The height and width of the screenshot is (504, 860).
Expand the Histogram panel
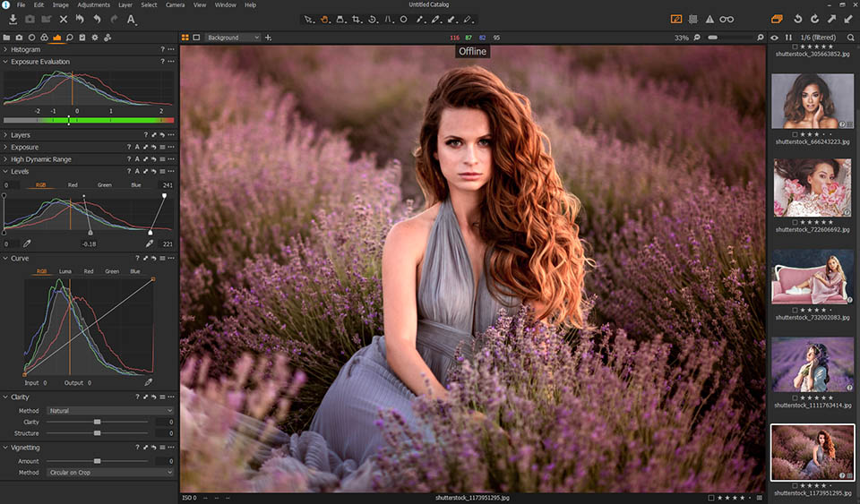click(x=5, y=49)
